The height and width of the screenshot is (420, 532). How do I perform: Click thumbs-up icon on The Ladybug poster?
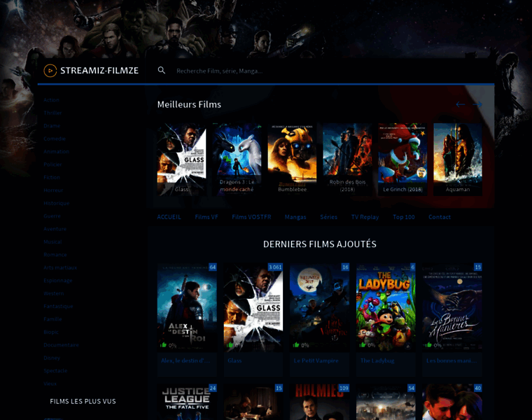click(x=363, y=345)
